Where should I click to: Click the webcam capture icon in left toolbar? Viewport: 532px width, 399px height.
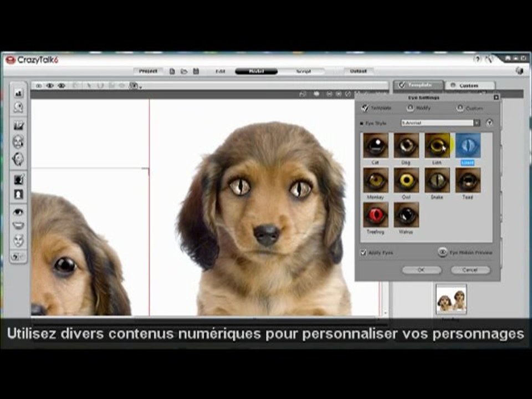coord(18,108)
